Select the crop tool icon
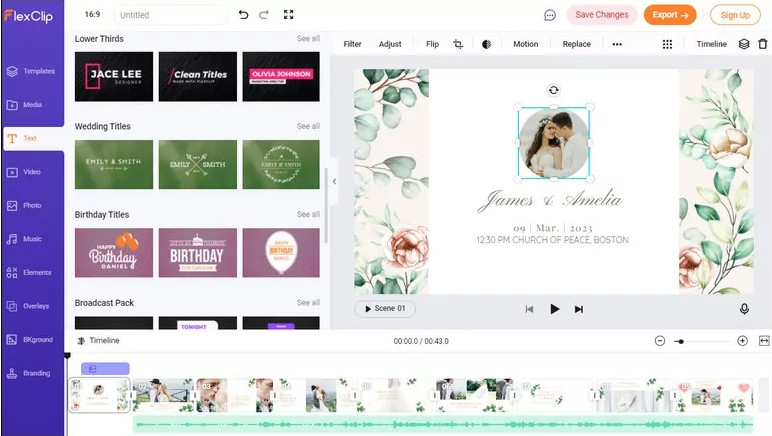This screenshot has height=436, width=772. (458, 44)
